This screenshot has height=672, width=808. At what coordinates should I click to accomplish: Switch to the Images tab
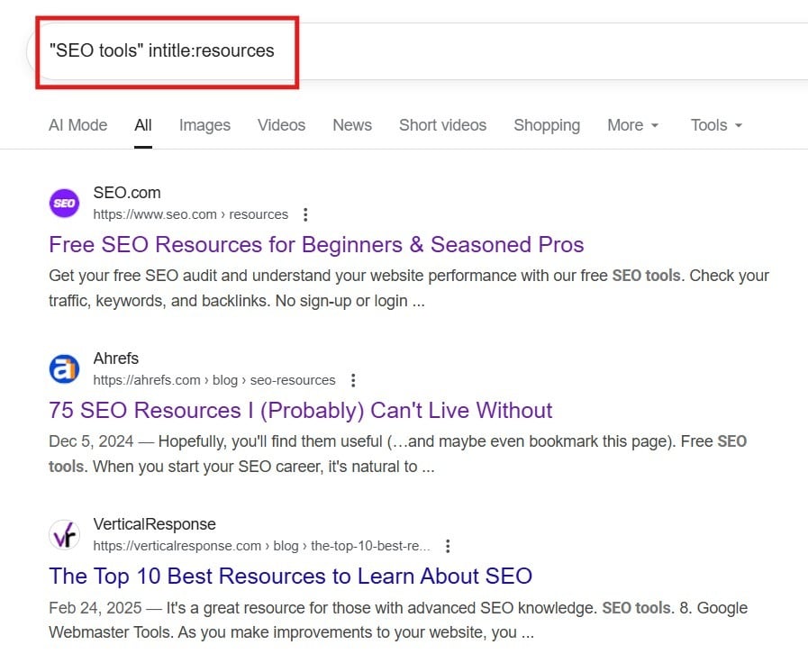pyautogui.click(x=204, y=125)
